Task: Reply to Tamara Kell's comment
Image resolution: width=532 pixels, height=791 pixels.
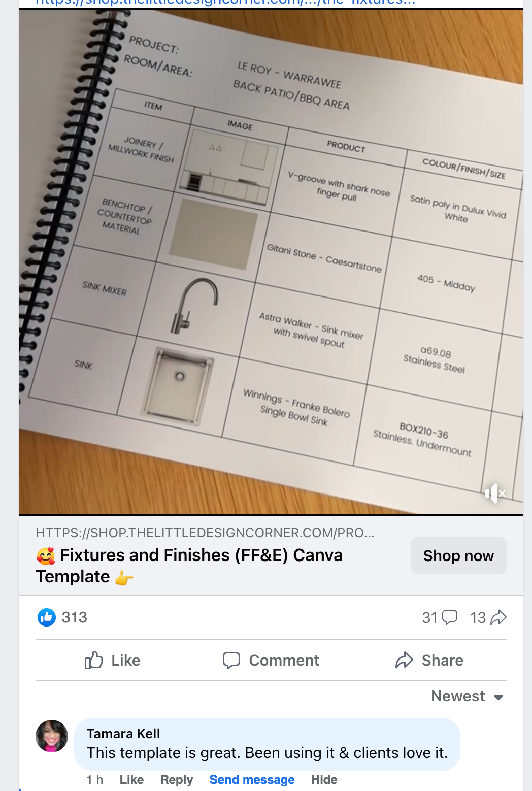Action: 177,780
